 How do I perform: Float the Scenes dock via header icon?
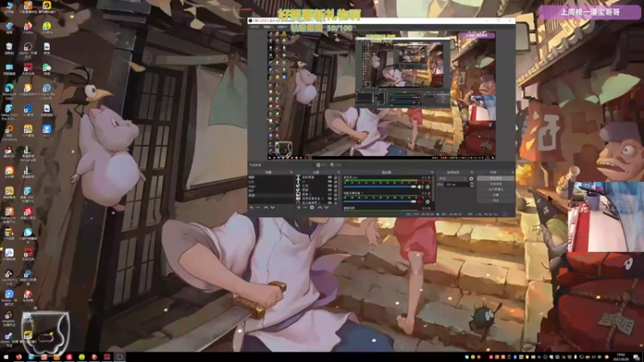pos(291,172)
